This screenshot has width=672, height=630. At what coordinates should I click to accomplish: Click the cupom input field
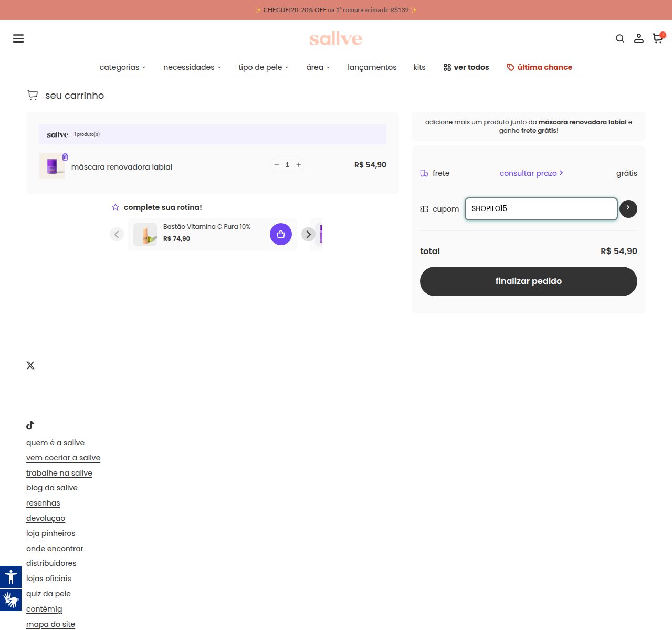[541, 208]
